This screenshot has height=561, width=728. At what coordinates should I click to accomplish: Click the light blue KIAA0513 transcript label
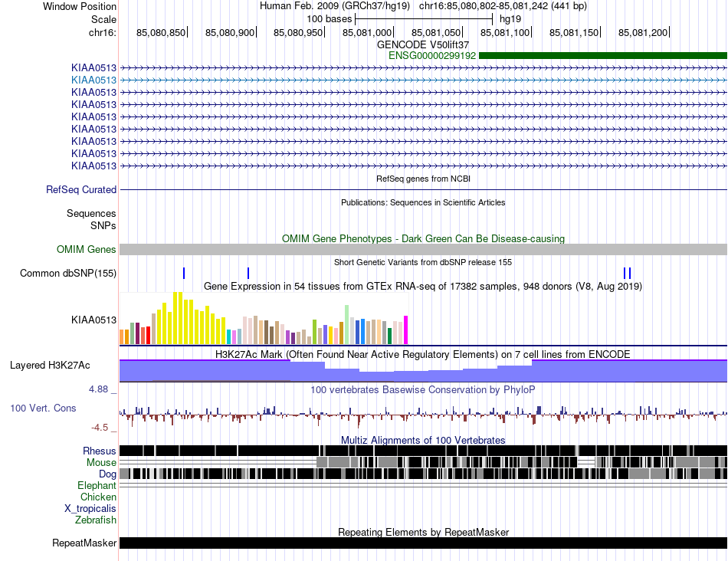[x=93, y=80]
